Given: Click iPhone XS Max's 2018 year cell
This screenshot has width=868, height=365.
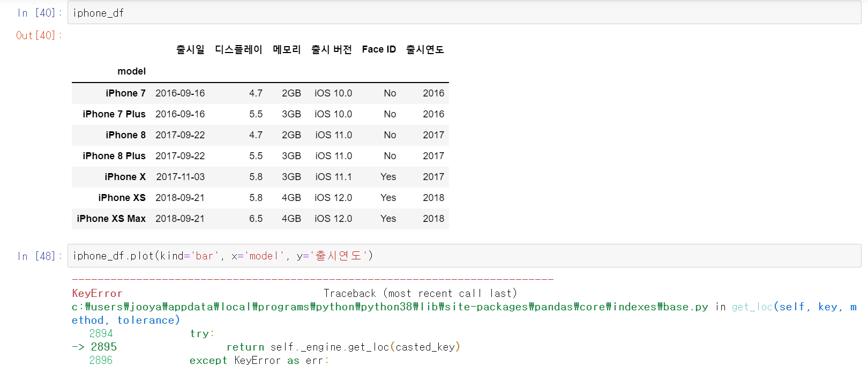Looking at the screenshot, I should [433, 219].
